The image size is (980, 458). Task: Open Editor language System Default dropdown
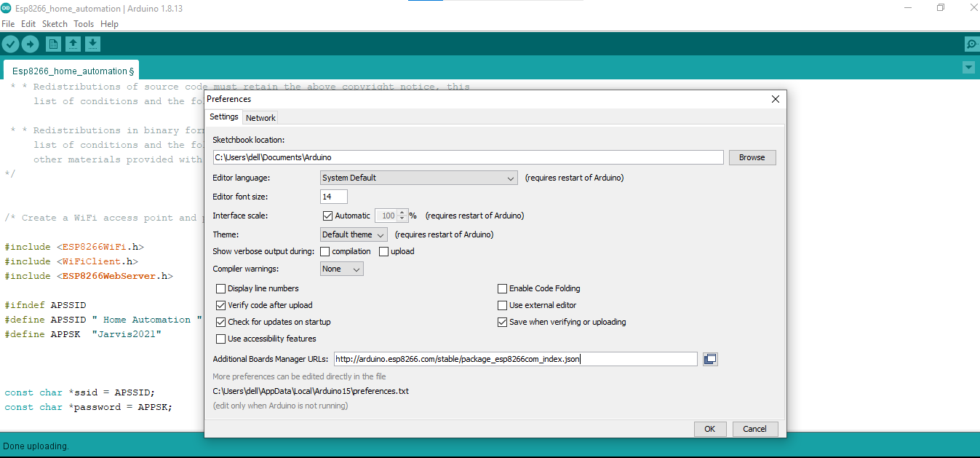(x=419, y=178)
